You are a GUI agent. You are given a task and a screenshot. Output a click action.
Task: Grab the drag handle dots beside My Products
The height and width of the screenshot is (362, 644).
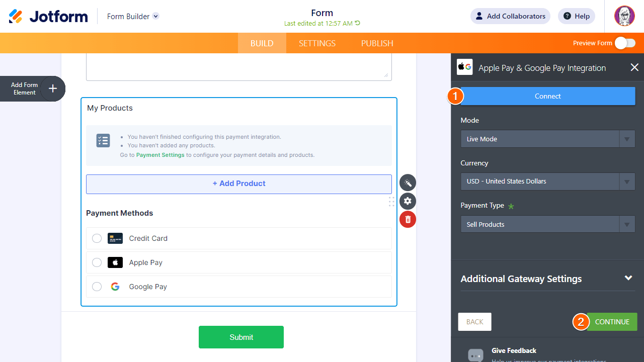(391, 202)
